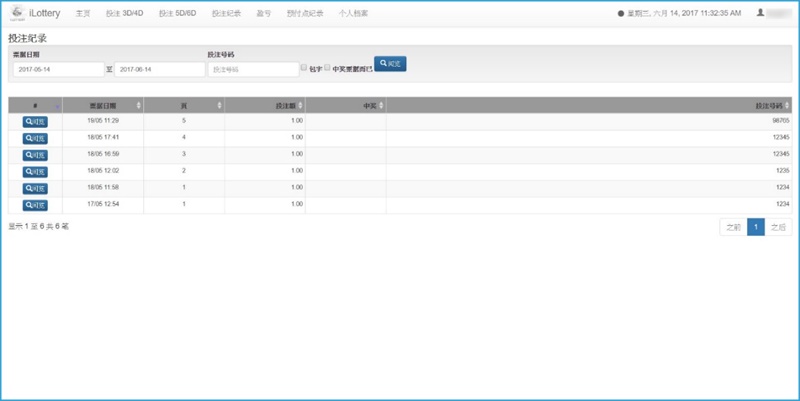
Task: Click the start date field 2017-05-14
Action: (x=58, y=70)
